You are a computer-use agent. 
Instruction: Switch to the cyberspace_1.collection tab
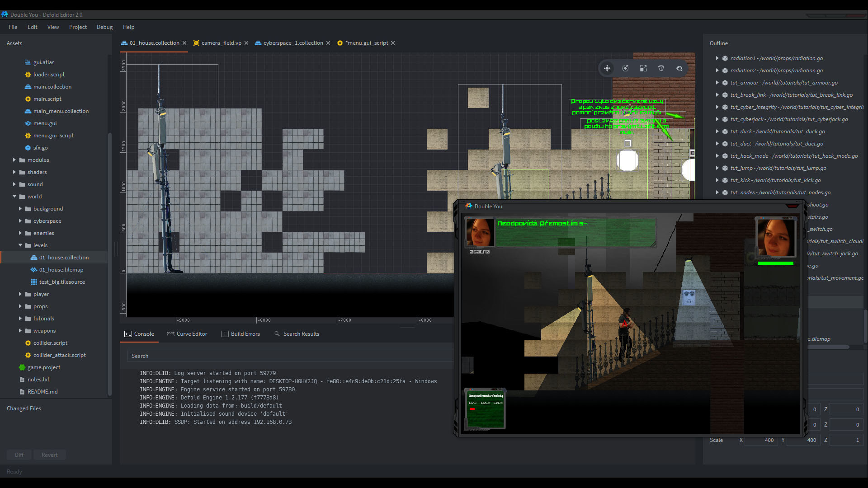tap(292, 42)
